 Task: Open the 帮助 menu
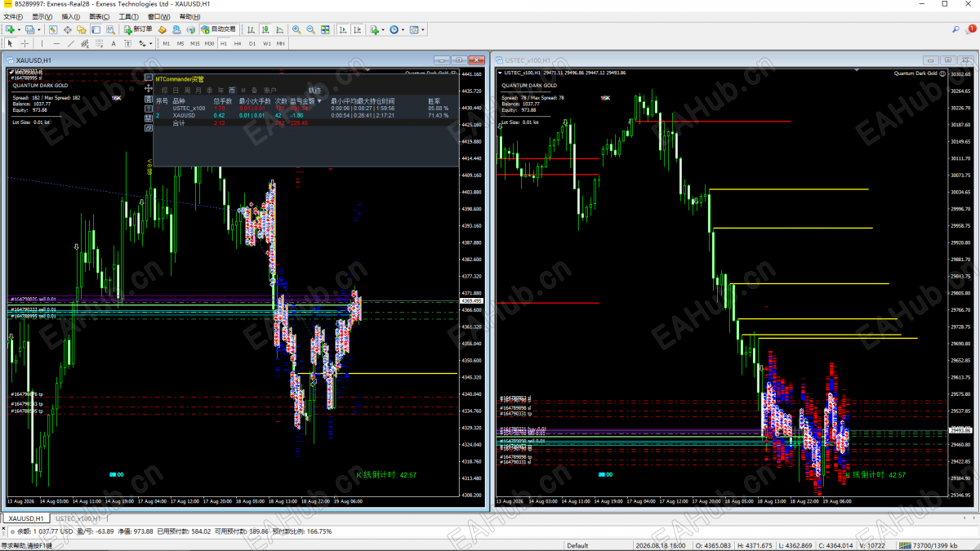click(189, 16)
